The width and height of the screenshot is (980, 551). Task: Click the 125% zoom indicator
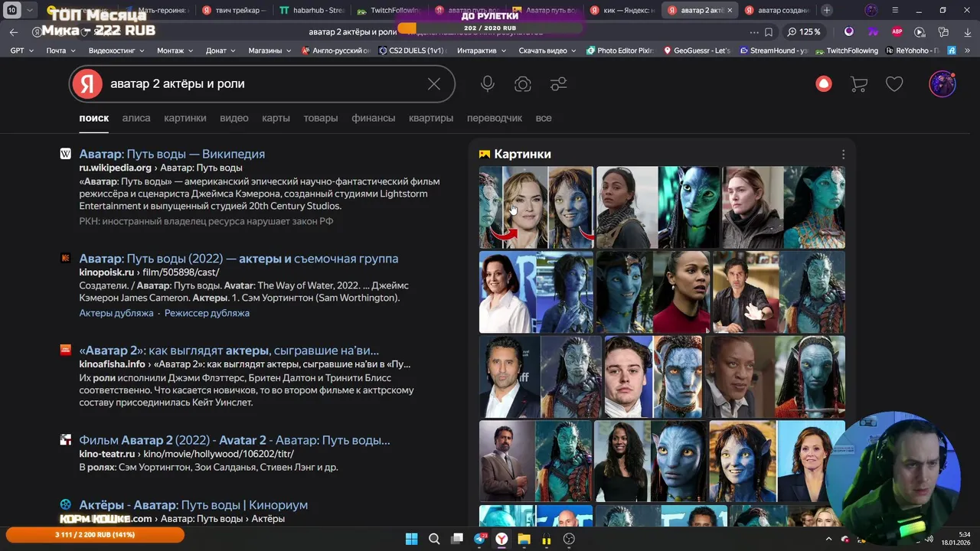click(804, 32)
